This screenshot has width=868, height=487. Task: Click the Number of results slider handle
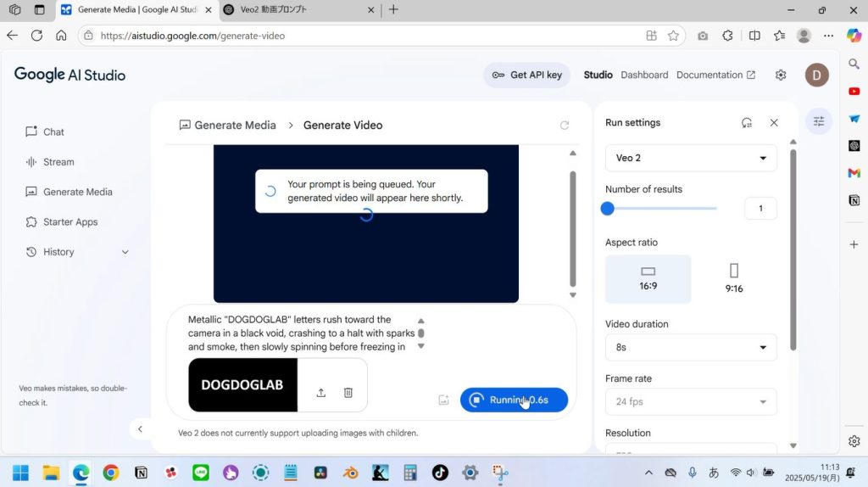click(608, 209)
